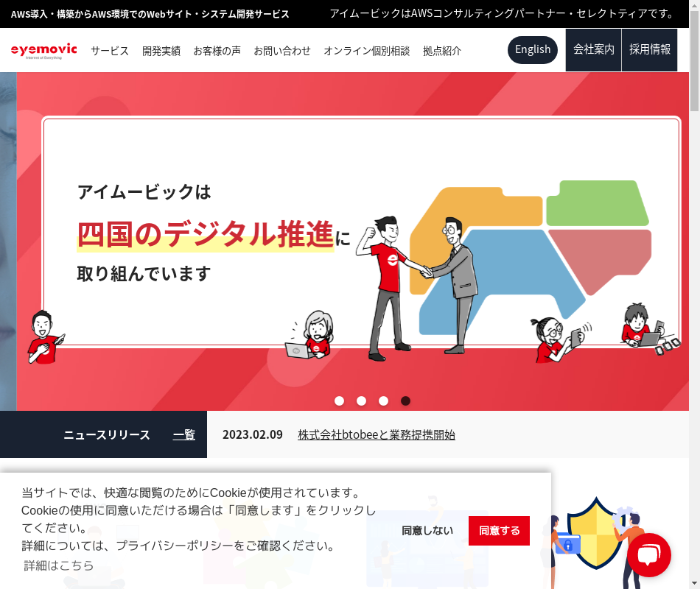700x589 pixels.
Task: Click the 会社案内 button
Action: tap(593, 49)
